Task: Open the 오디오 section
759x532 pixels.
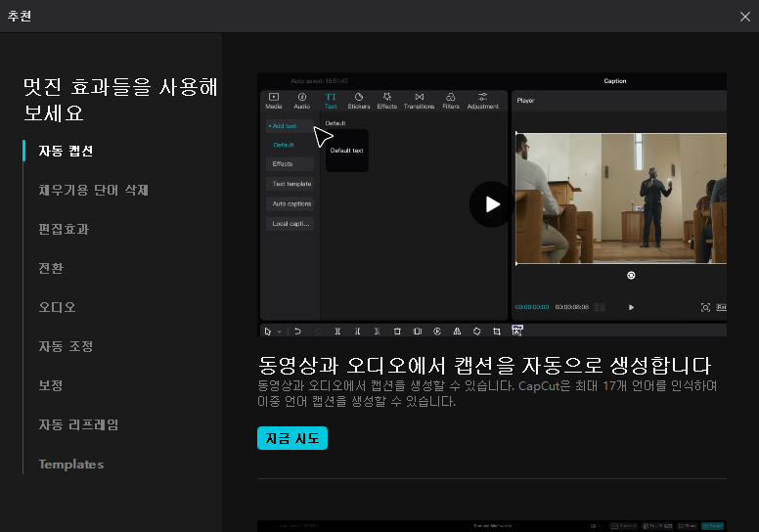Action: tap(57, 307)
